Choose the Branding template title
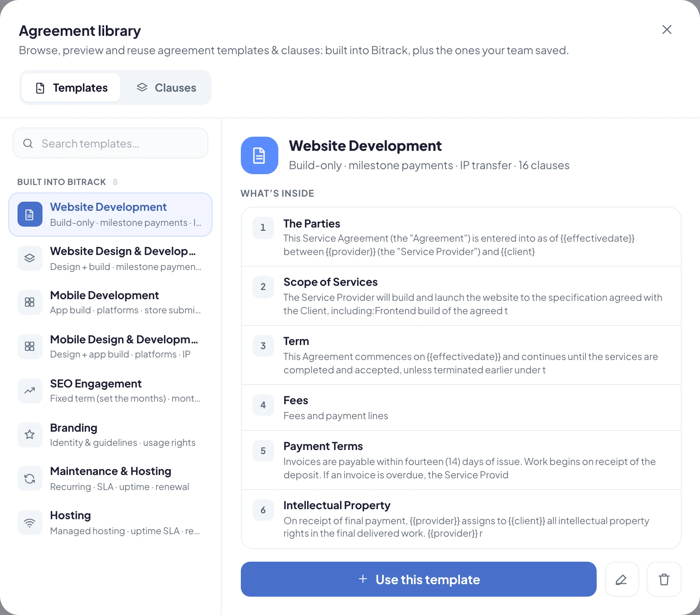The height and width of the screenshot is (615, 700). (74, 428)
